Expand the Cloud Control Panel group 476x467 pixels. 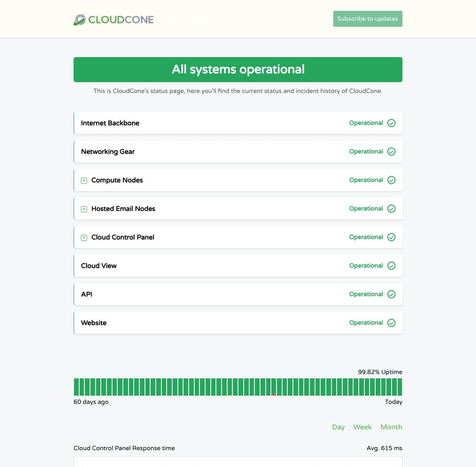click(x=84, y=237)
